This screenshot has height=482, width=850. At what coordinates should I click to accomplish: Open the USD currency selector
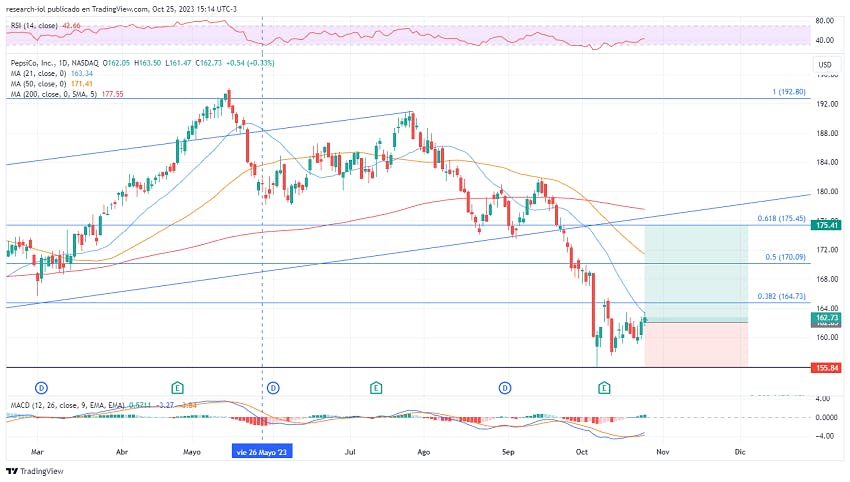[x=825, y=65]
